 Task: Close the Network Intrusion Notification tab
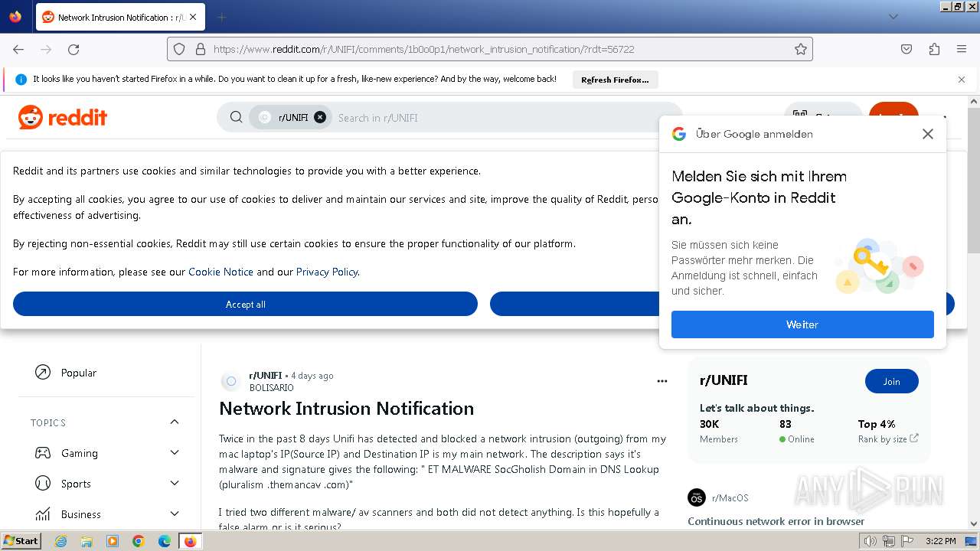tap(193, 17)
